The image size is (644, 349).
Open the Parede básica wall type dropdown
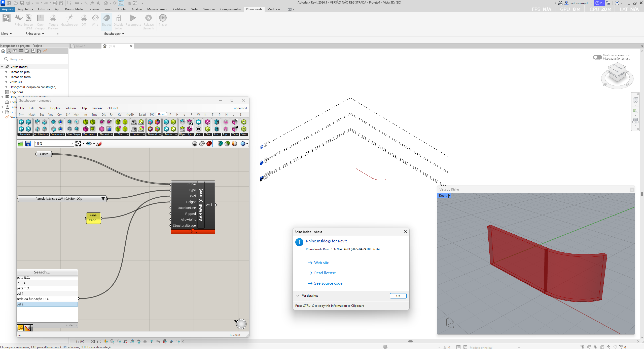coord(103,199)
